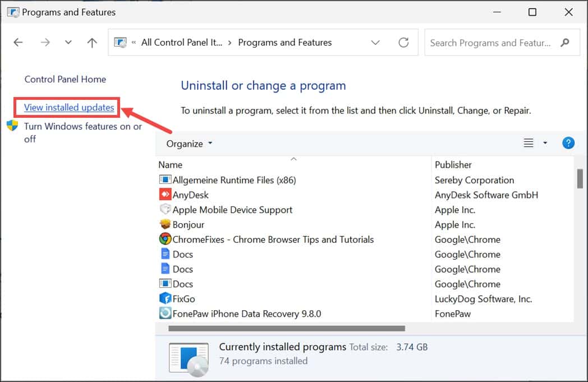Open Turn Windows features on or off

(x=83, y=133)
